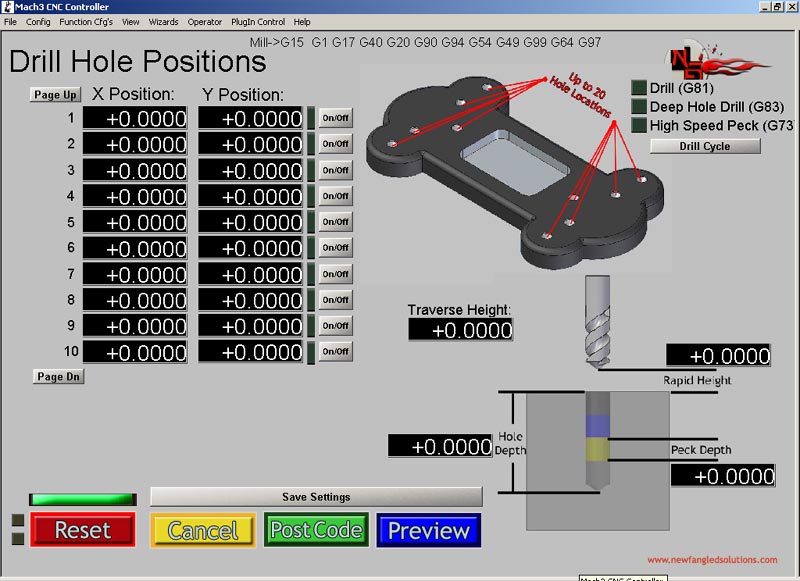Click the Page Dn button

(x=58, y=376)
